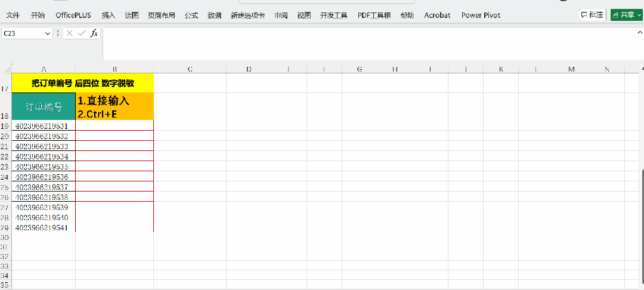Click the yellow 把订单编号 后四位 数字脱敏 title cell
The image size is (644, 290).
[x=83, y=84]
